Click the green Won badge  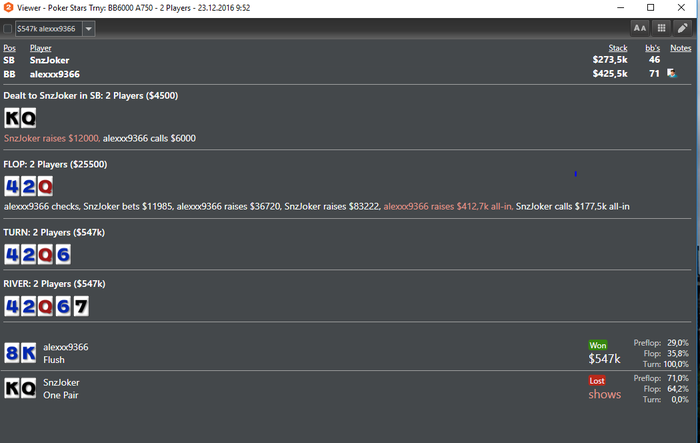pyautogui.click(x=598, y=345)
